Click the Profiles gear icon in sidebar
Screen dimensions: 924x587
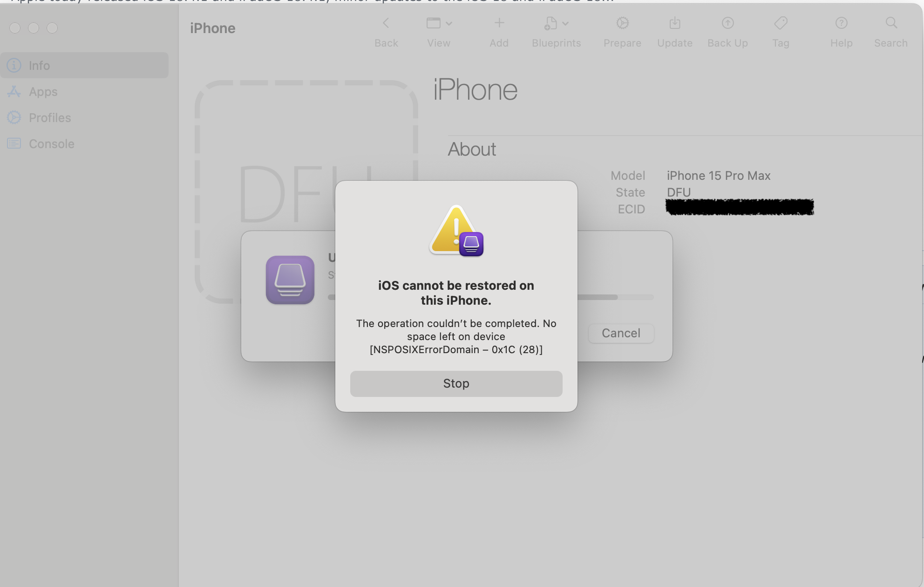(14, 117)
